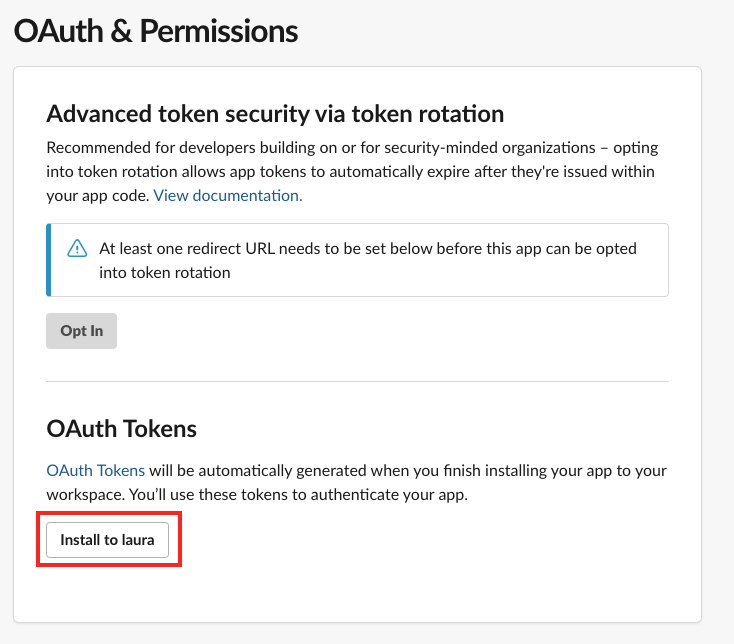Click the redirect URL warning message text

[367, 248]
